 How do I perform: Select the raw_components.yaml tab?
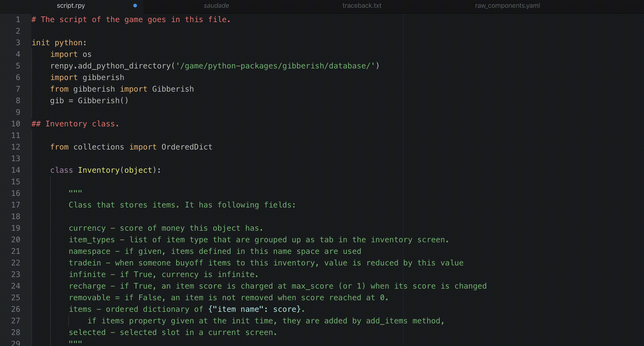(x=507, y=6)
